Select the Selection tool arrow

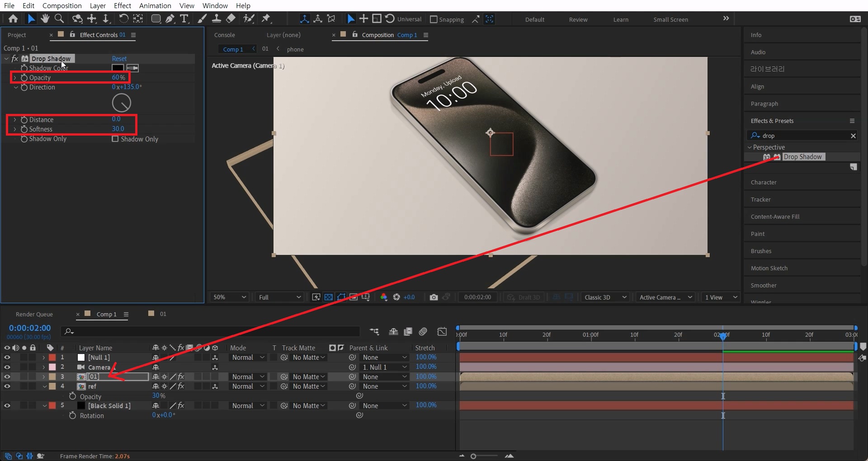31,19
